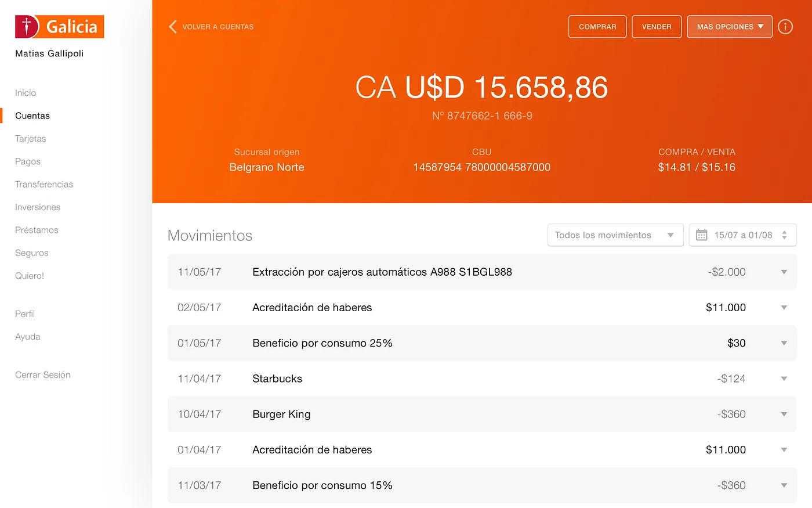Click the -$124 Starbucks amount

(731, 379)
